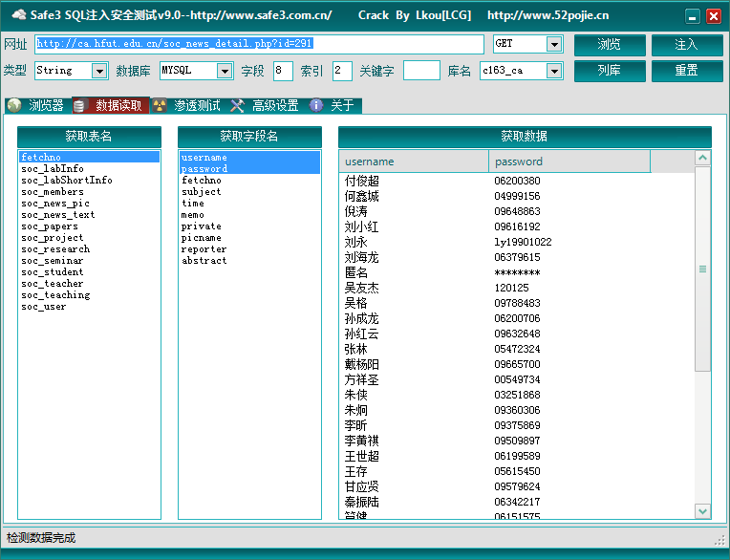This screenshot has width=730, height=560.
Task: Select soc_news_text table
Action: point(89,215)
